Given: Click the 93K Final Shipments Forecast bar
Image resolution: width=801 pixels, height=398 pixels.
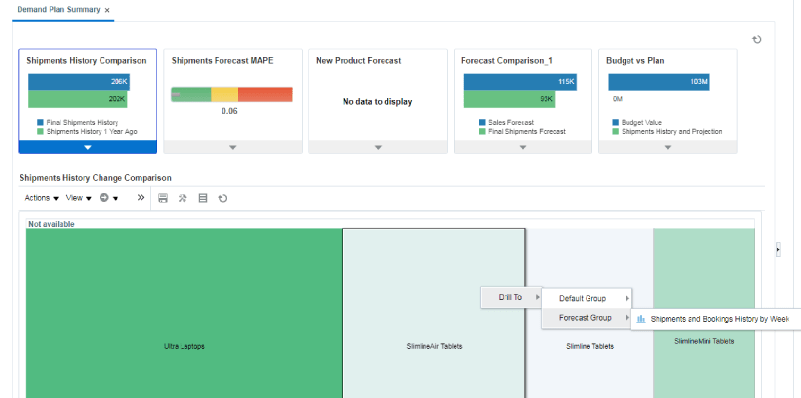Looking at the screenshot, I should pyautogui.click(x=509, y=99).
